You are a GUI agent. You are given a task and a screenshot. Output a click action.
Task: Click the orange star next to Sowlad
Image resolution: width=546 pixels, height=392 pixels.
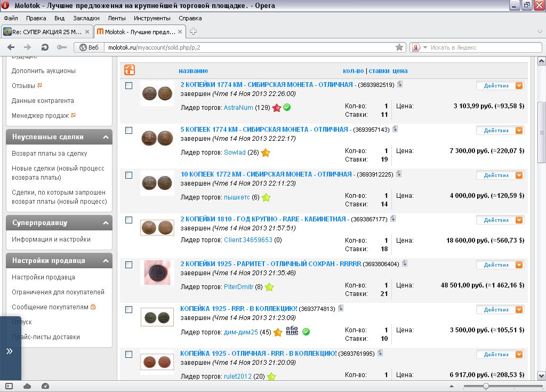pos(266,153)
